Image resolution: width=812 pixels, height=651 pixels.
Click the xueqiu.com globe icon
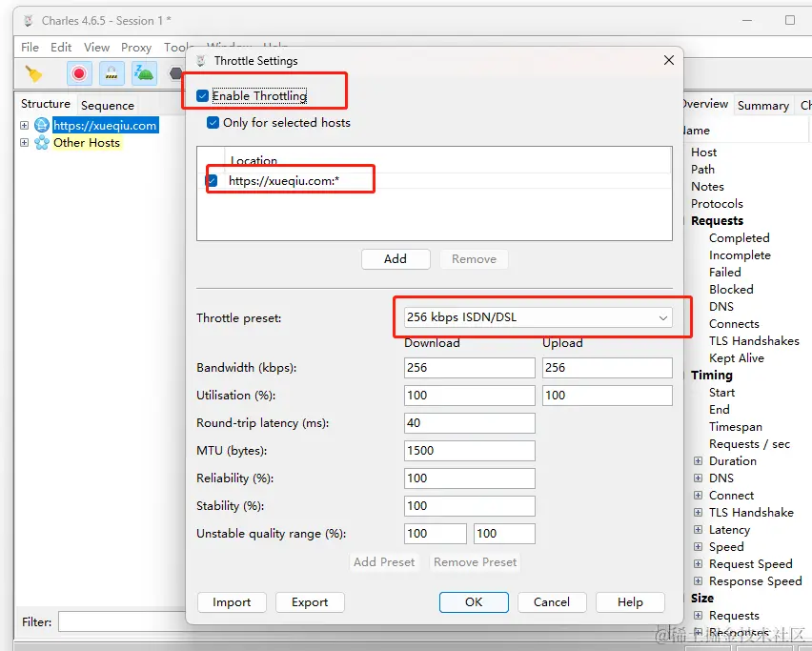click(x=42, y=125)
